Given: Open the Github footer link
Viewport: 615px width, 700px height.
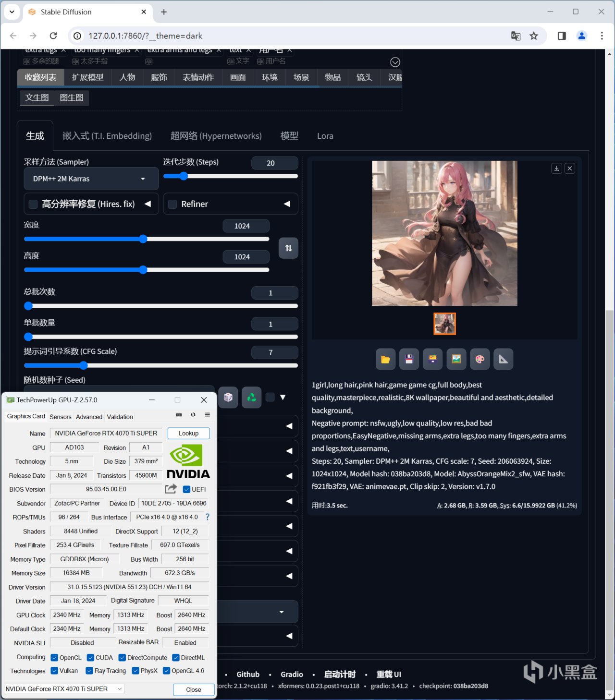Looking at the screenshot, I should 248,675.
